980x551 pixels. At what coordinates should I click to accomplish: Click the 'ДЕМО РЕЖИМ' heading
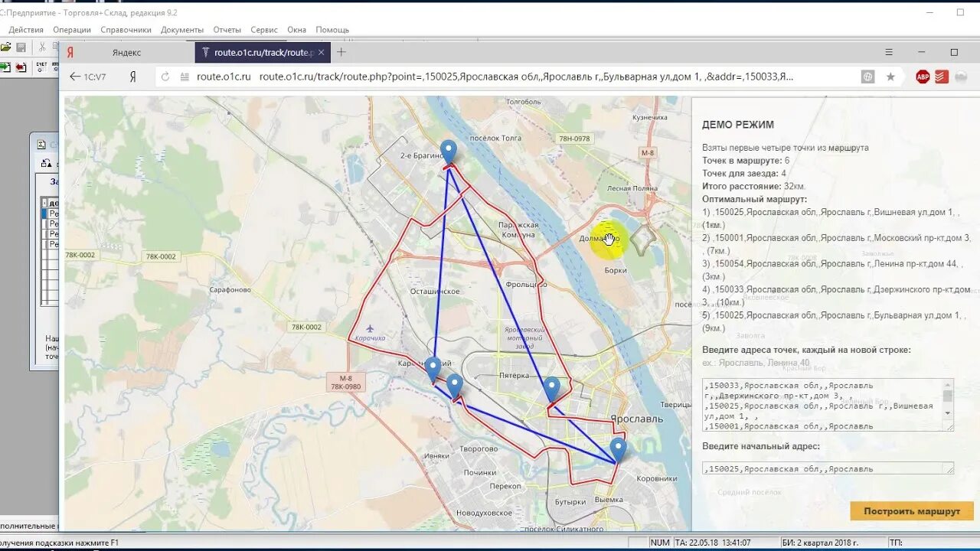[738, 125]
